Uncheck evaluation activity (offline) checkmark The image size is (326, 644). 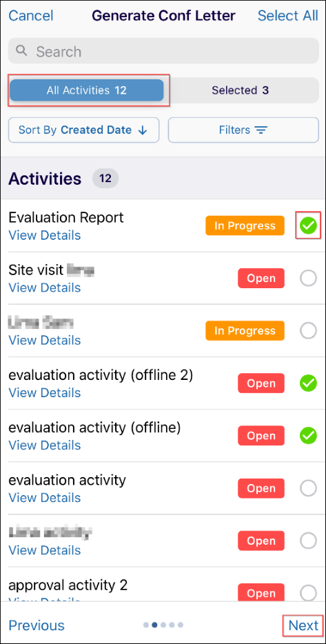click(308, 435)
